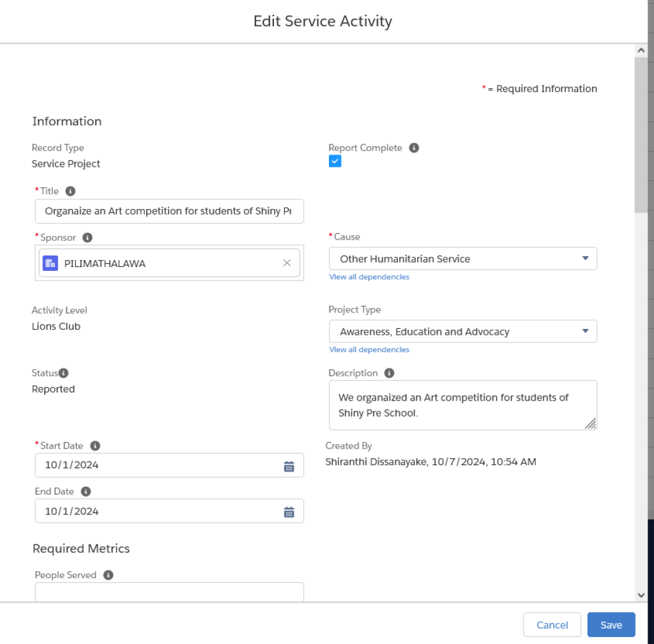Click the vertical scrollbar thumb
The width and height of the screenshot is (654, 644).
tap(641, 135)
